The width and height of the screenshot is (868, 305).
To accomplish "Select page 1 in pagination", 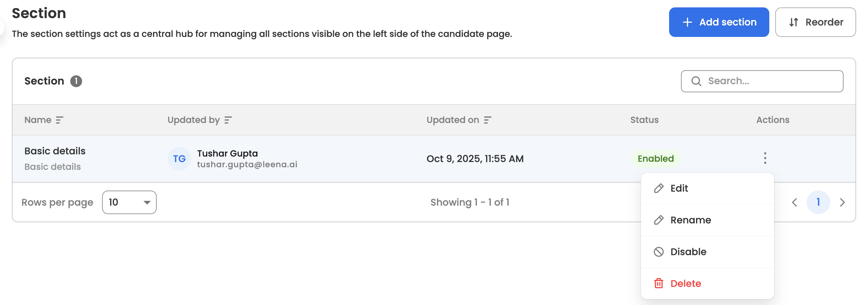I will (x=818, y=202).
